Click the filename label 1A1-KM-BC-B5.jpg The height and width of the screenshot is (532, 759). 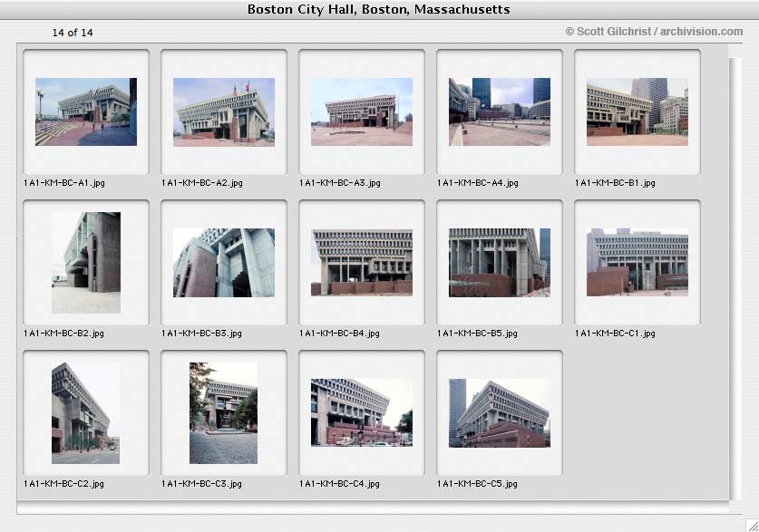pos(477,334)
